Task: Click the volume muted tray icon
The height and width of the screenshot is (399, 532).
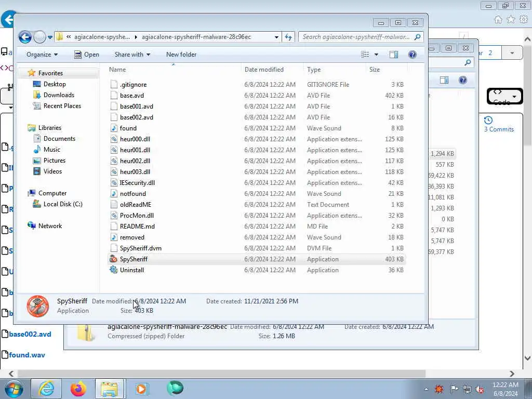Action: (480, 389)
